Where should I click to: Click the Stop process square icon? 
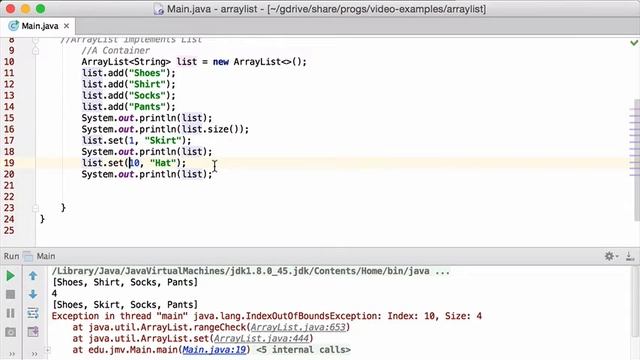coord(10,294)
